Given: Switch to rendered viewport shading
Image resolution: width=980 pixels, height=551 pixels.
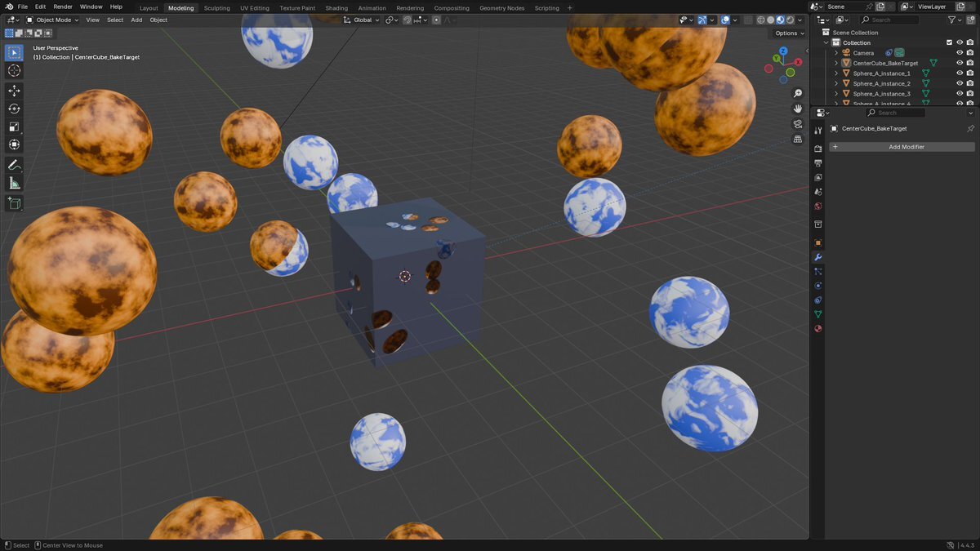Looking at the screenshot, I should (x=791, y=20).
